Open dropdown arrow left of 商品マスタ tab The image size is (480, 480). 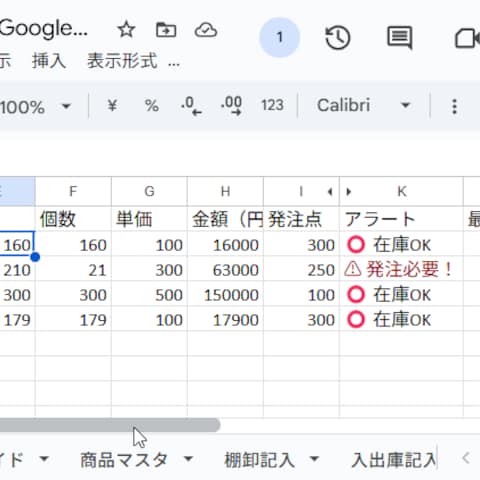pos(44,459)
